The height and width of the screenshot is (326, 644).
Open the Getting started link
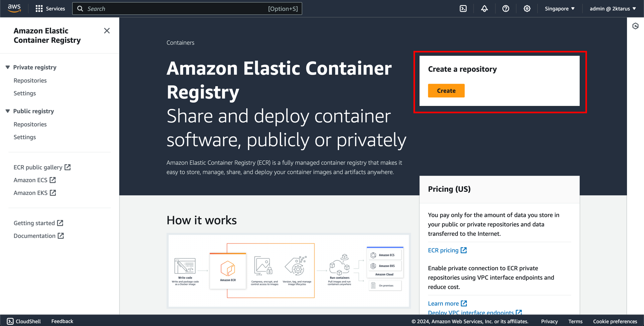(x=34, y=223)
